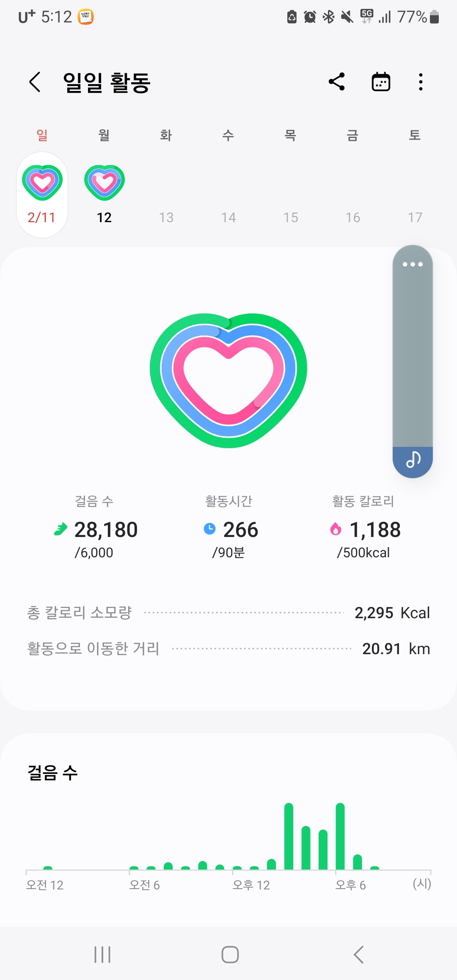457x980 pixels.
Task: Expand the floating panel's three dots
Action: click(x=413, y=264)
